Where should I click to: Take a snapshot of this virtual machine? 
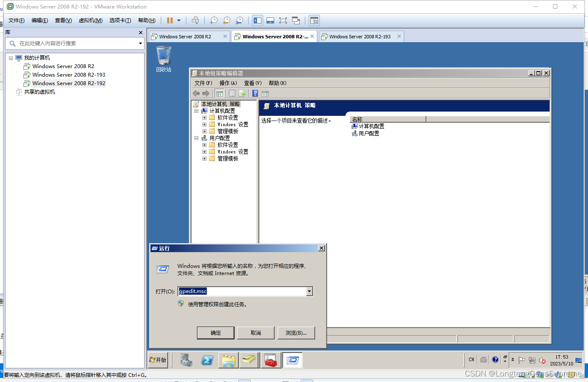(x=214, y=20)
